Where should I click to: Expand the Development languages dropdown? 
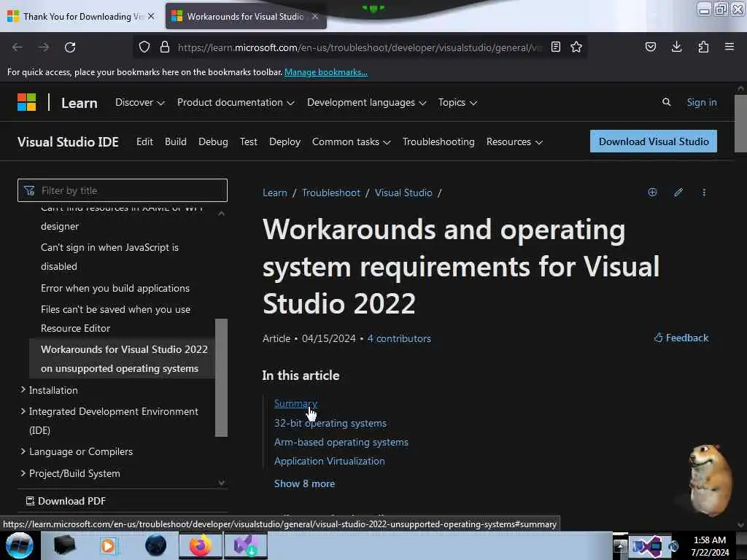(366, 102)
